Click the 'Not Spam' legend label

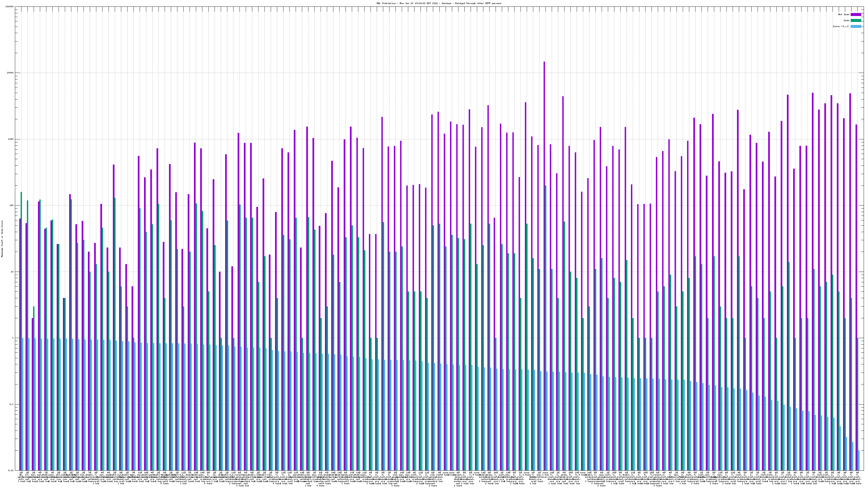(844, 14)
